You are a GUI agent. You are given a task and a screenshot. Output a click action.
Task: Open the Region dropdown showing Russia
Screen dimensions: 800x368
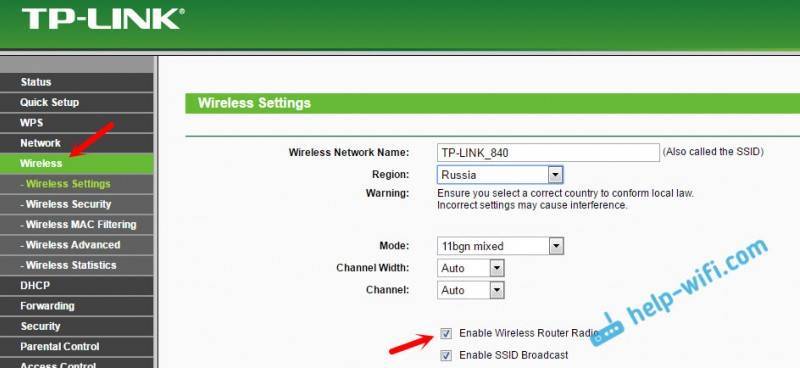[x=500, y=175]
